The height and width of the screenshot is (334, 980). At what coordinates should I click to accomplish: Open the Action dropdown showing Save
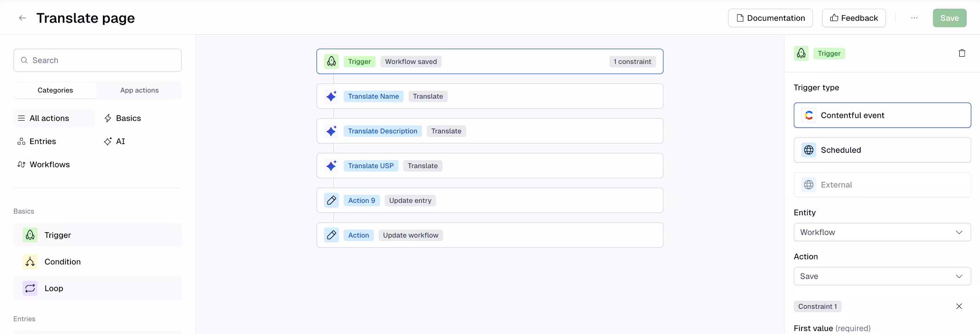[882, 276]
